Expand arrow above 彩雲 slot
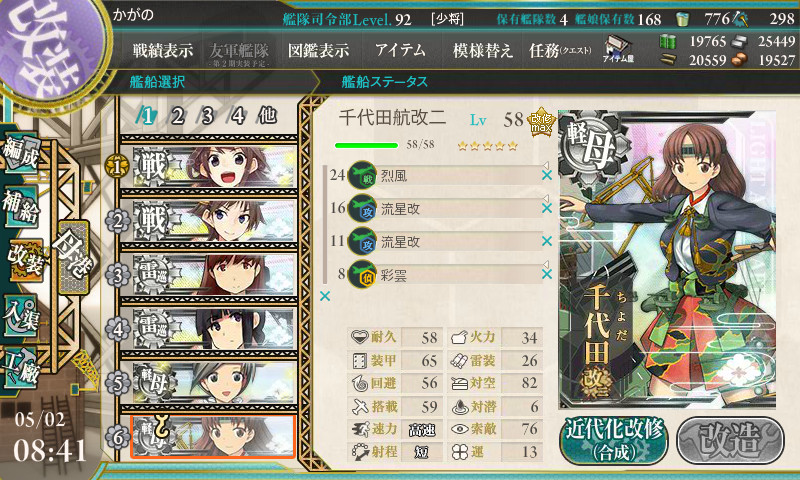The image size is (800, 480). pos(545,264)
